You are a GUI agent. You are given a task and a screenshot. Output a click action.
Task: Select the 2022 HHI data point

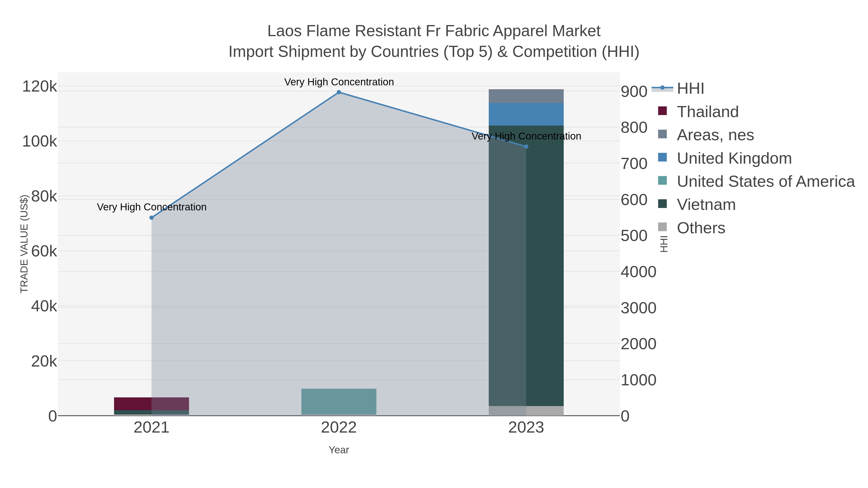tap(339, 92)
